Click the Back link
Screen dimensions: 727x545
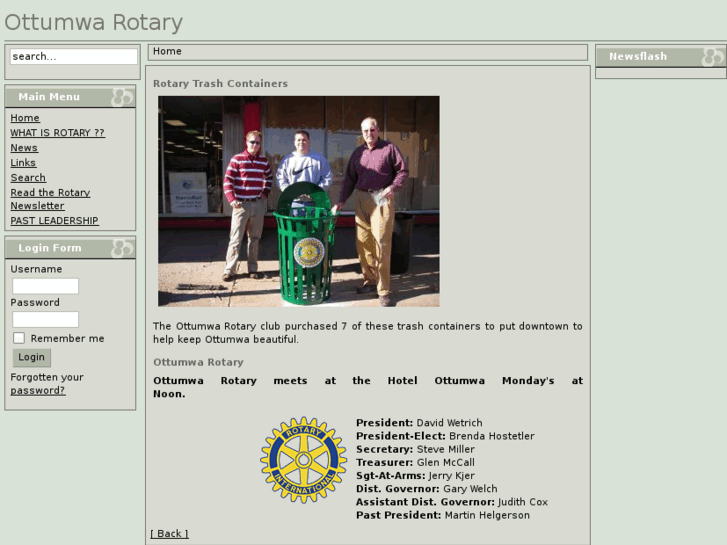pyautogui.click(x=169, y=533)
